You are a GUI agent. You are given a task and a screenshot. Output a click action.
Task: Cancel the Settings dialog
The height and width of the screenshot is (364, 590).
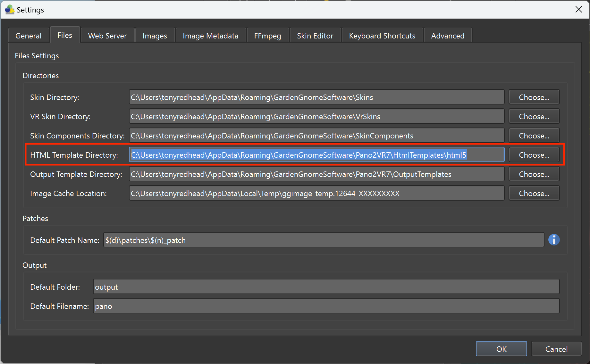click(557, 349)
